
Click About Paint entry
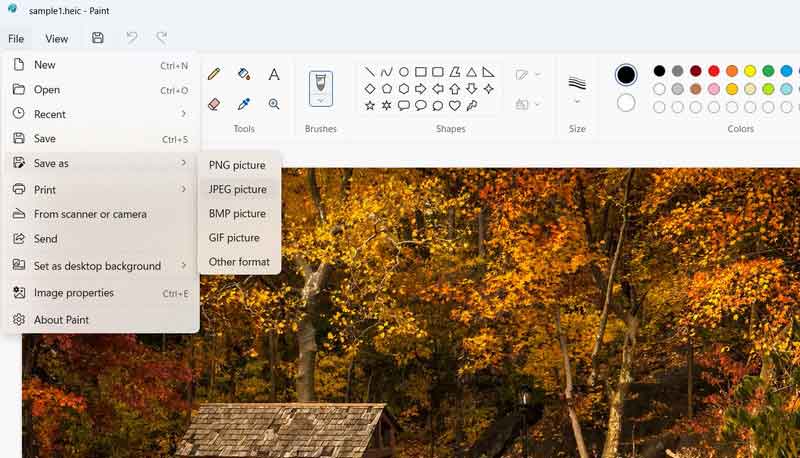click(61, 320)
